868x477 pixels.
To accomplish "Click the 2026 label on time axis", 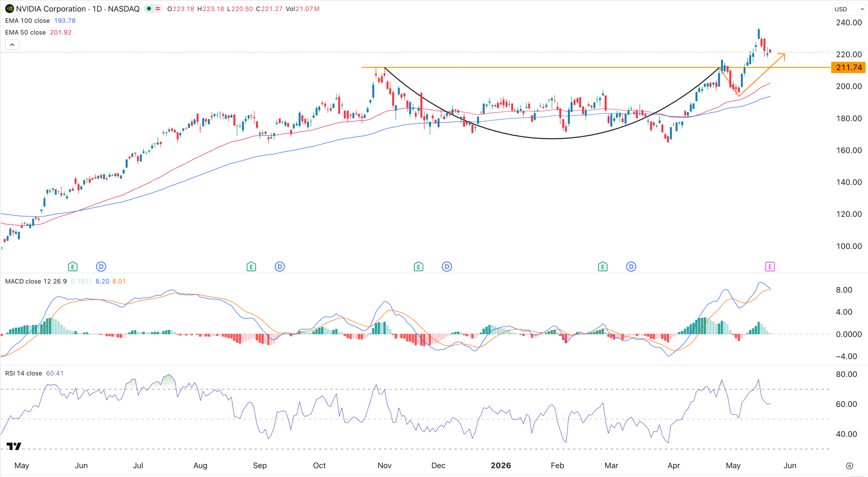I will 501,465.
